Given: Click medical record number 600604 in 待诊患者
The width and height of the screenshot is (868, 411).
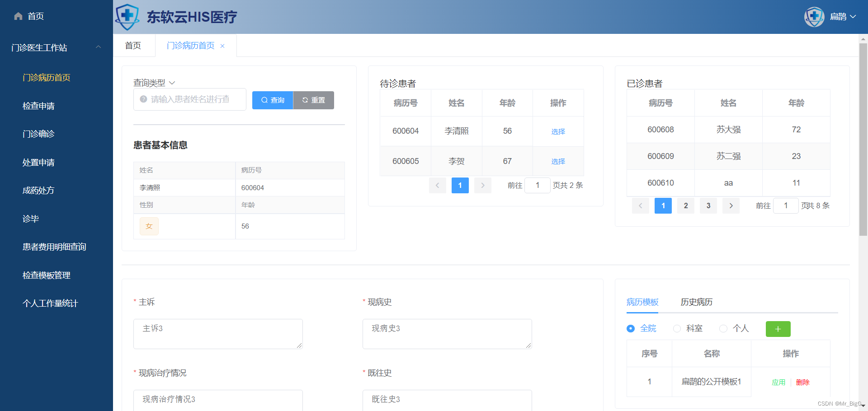Looking at the screenshot, I should click(406, 131).
